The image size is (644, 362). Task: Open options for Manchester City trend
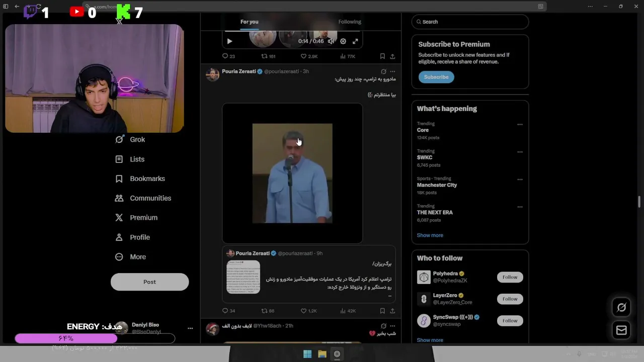(520, 179)
